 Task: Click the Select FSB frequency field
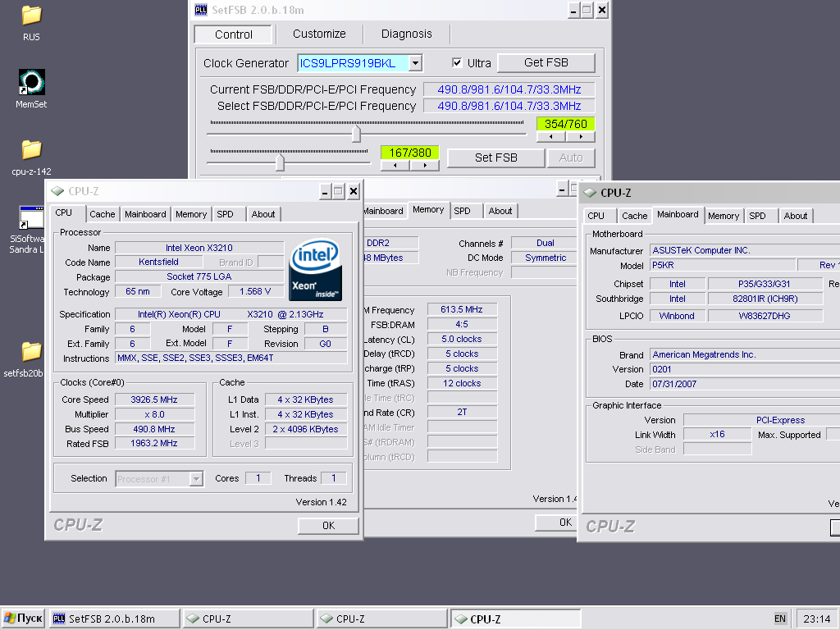point(509,106)
